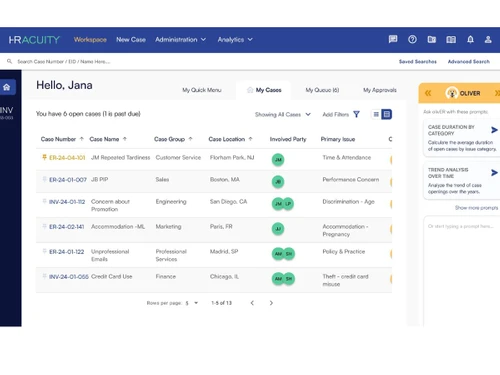
Task: Open the book guide icon in header
Action: click(451, 40)
